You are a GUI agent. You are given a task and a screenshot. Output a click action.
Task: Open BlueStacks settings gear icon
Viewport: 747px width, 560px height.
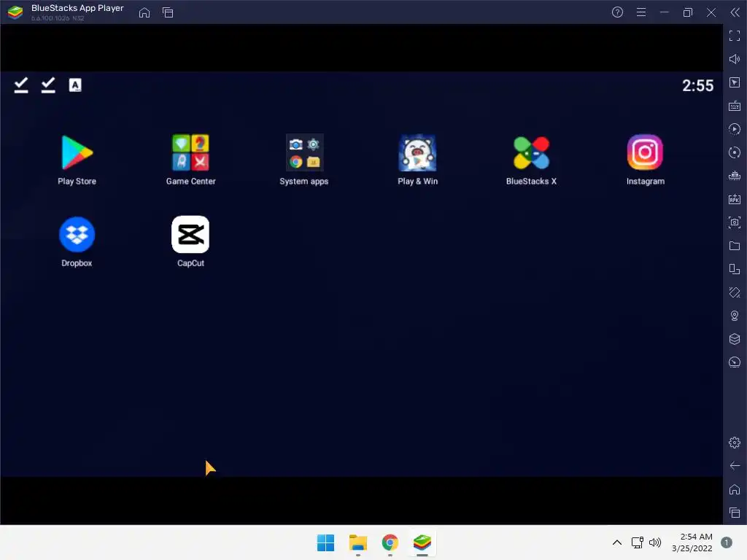pyautogui.click(x=735, y=443)
